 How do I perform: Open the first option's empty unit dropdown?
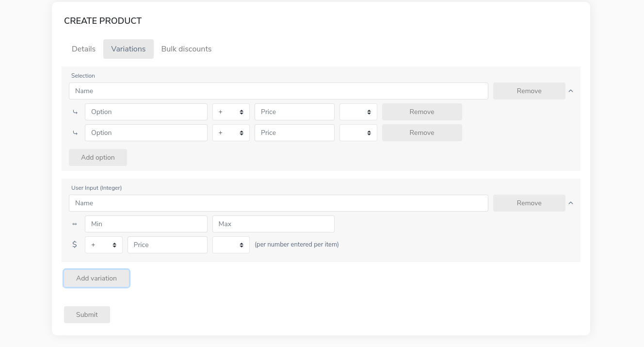[x=358, y=112]
